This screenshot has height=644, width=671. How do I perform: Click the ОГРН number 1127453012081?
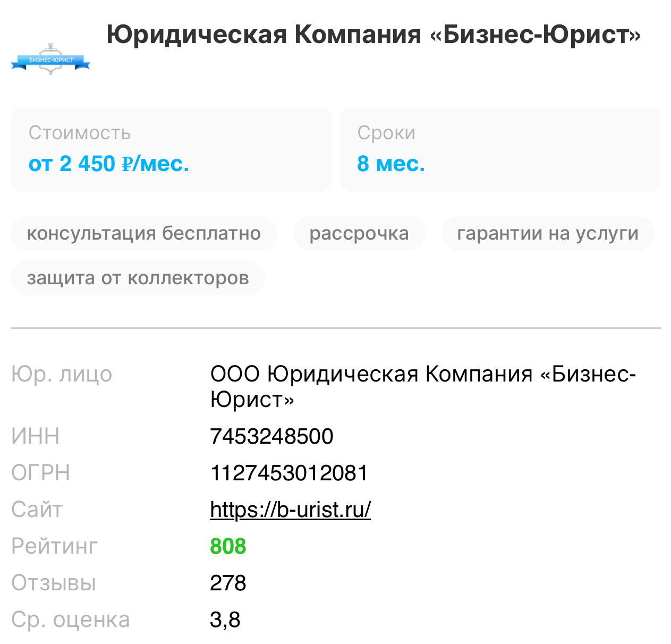[289, 473]
